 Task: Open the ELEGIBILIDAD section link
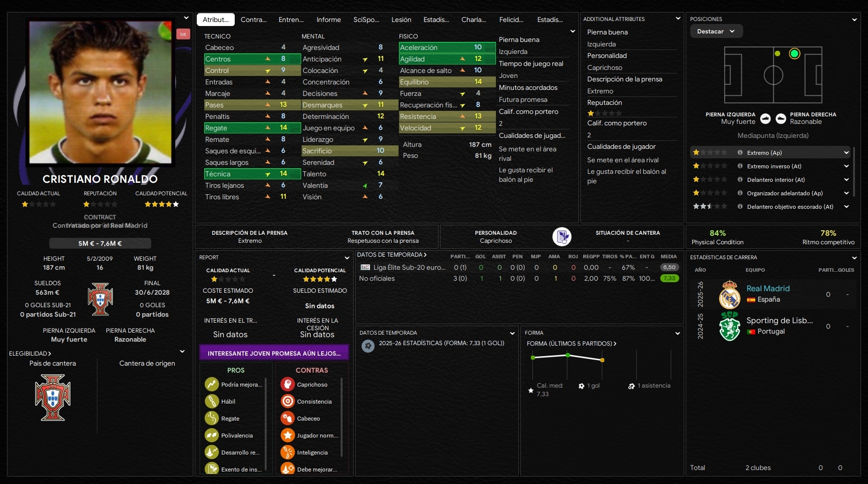[x=30, y=354]
